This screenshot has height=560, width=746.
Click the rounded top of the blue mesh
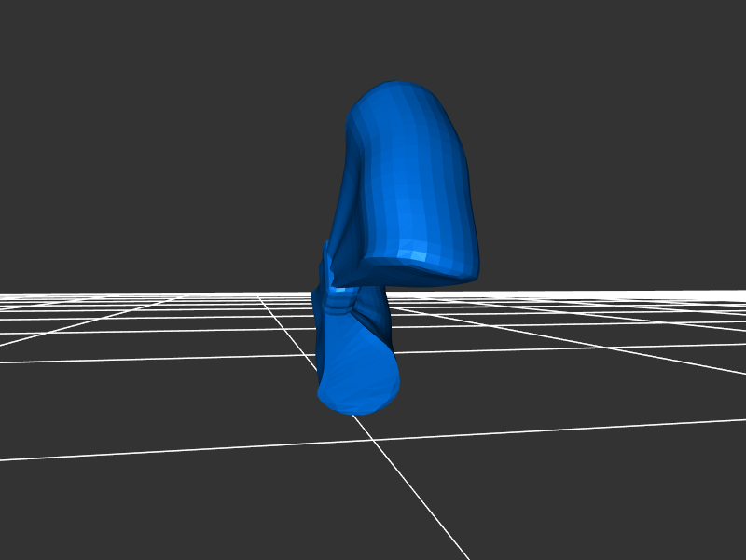[x=399, y=91]
